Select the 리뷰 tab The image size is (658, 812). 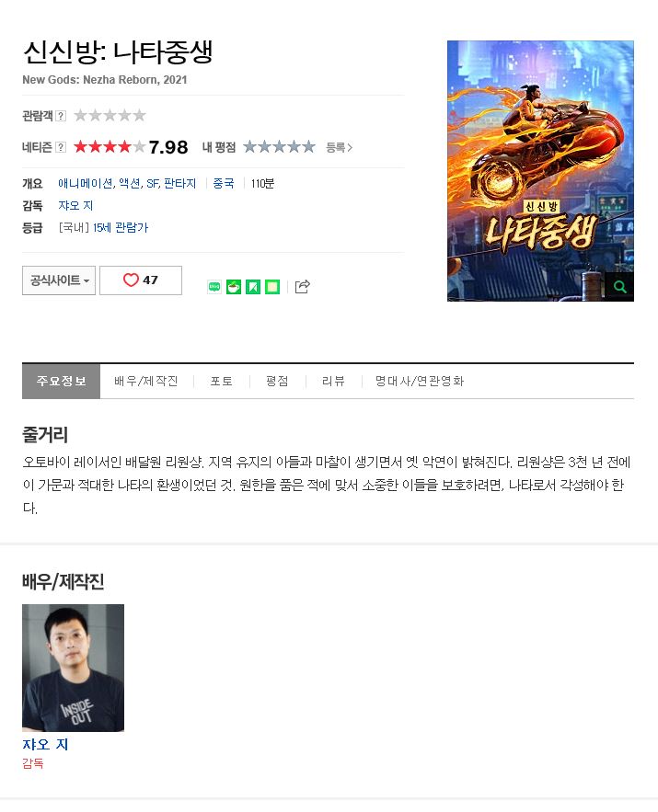pyautogui.click(x=333, y=381)
